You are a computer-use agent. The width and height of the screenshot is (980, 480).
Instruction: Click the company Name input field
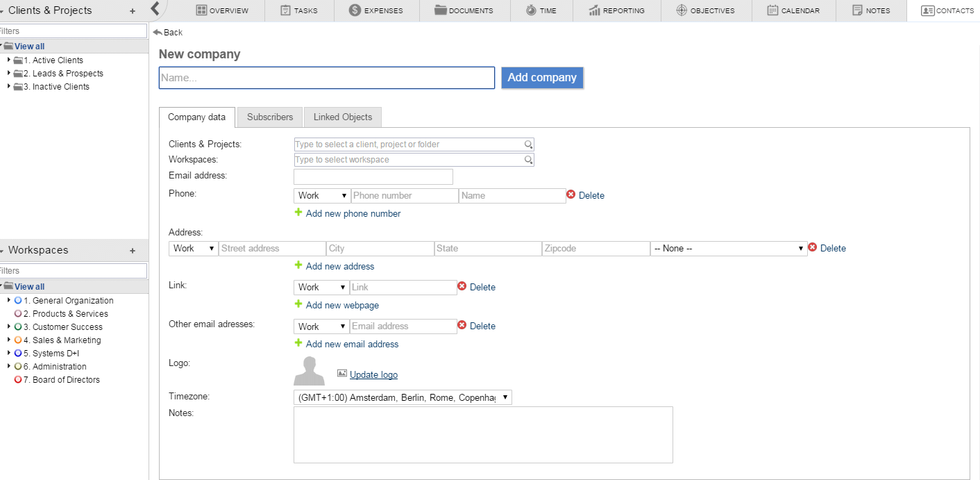coord(326,78)
